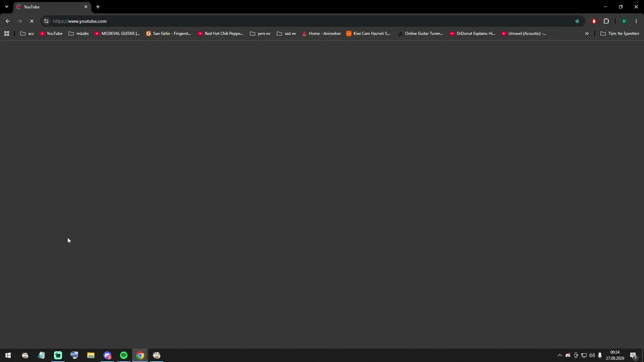644x362 pixels.
Task: Open site information icon in address bar
Action: [x=46, y=21]
